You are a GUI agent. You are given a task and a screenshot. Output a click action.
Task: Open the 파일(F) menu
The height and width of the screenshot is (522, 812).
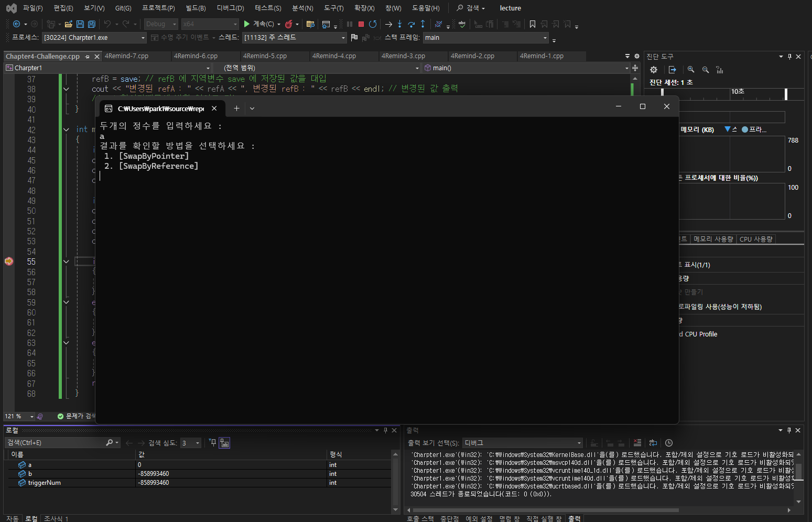33,8
